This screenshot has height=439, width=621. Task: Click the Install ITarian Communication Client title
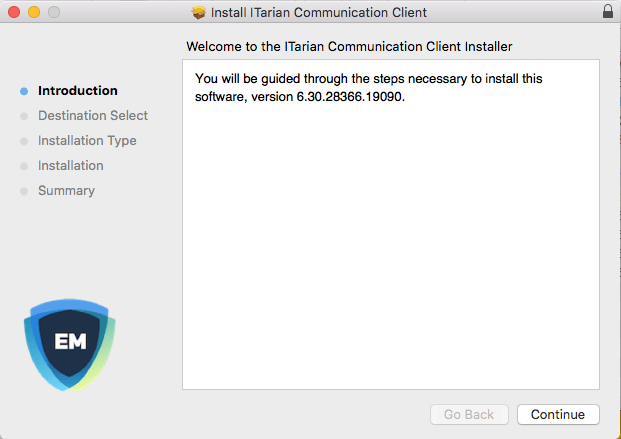click(319, 13)
